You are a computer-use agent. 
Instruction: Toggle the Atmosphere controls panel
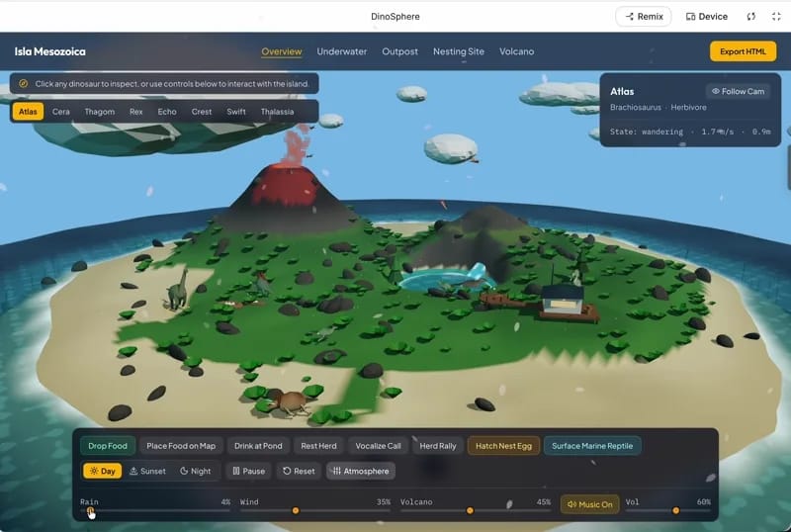point(361,471)
